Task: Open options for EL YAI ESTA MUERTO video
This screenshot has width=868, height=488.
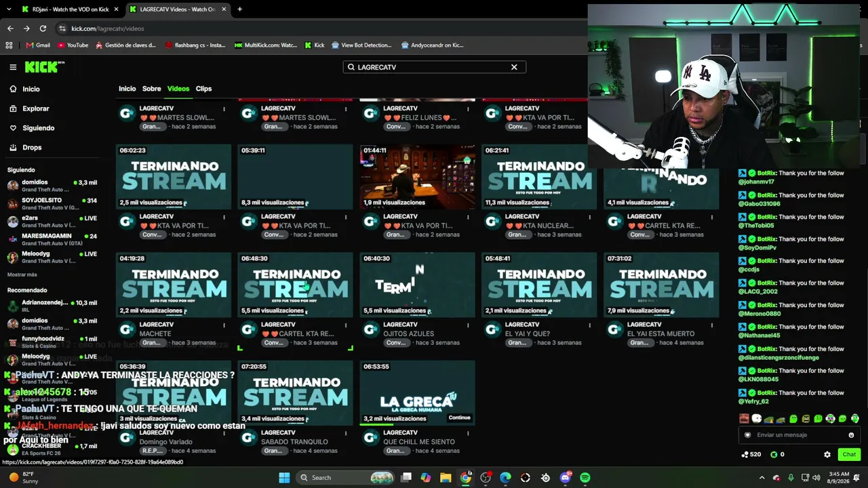Action: 712,325
